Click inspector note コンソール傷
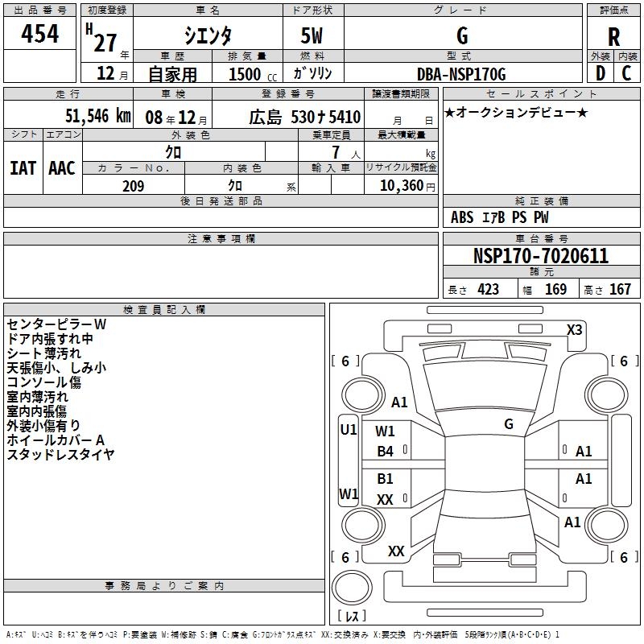 click(x=44, y=382)
